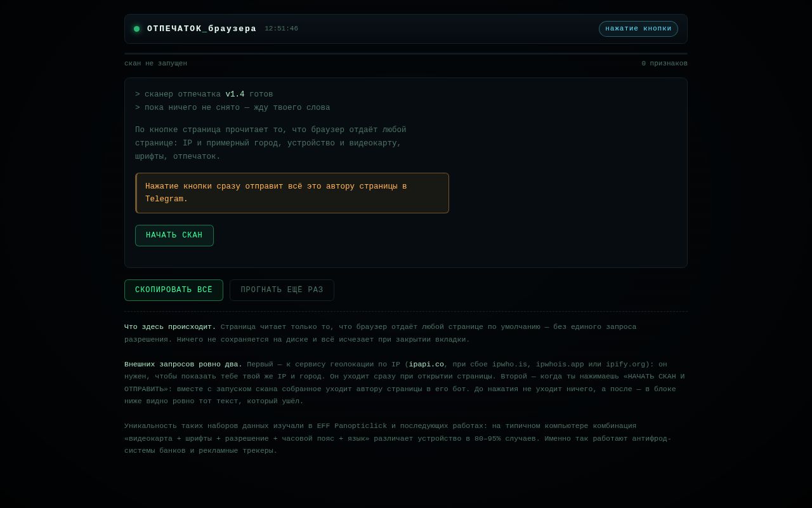Screen dimensions: 812x508
Task: Click the «0 признаков» counter
Action: pos(664,63)
